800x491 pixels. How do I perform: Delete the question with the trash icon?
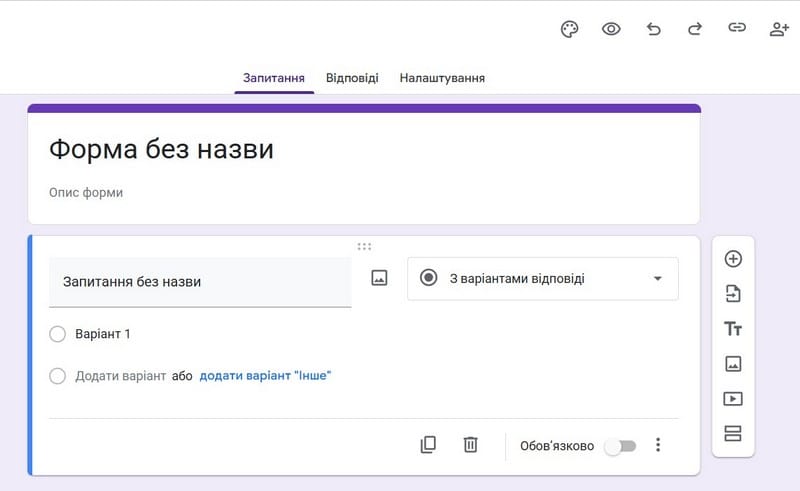[470, 445]
